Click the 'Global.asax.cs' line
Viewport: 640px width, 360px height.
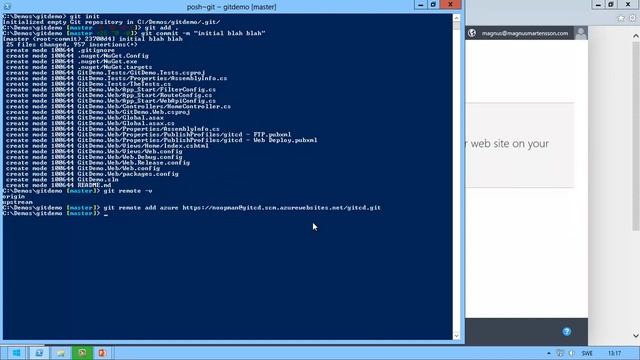pos(90,123)
